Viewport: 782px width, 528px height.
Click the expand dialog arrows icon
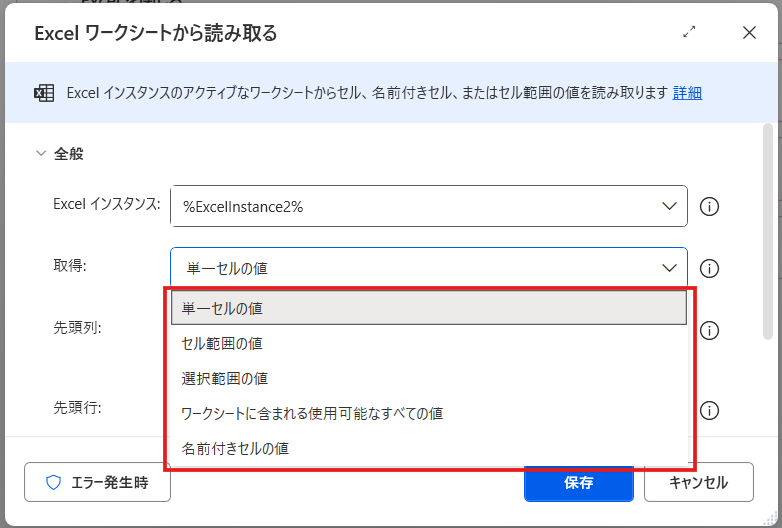click(x=689, y=32)
